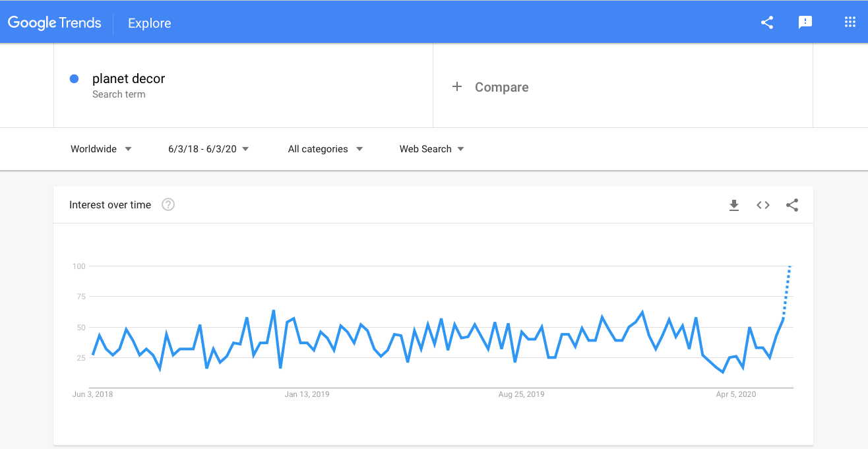Open the Web Search type dropdown
Image resolution: width=868 pixels, height=449 pixels.
point(431,149)
